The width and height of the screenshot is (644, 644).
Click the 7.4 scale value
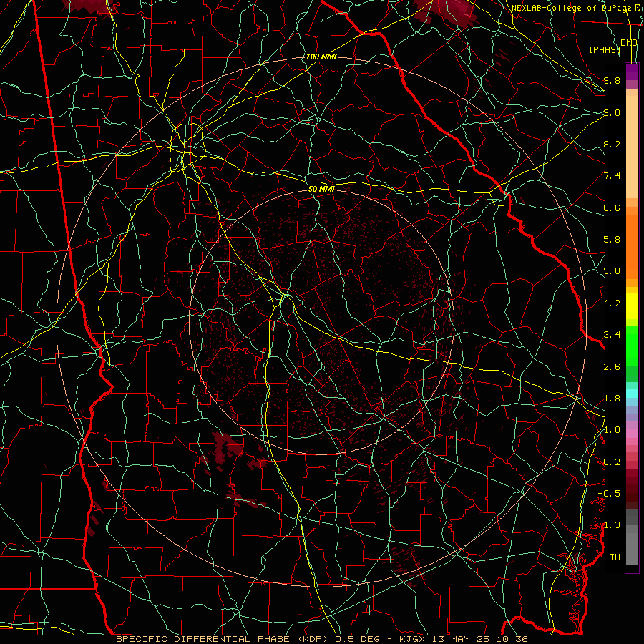click(x=612, y=176)
